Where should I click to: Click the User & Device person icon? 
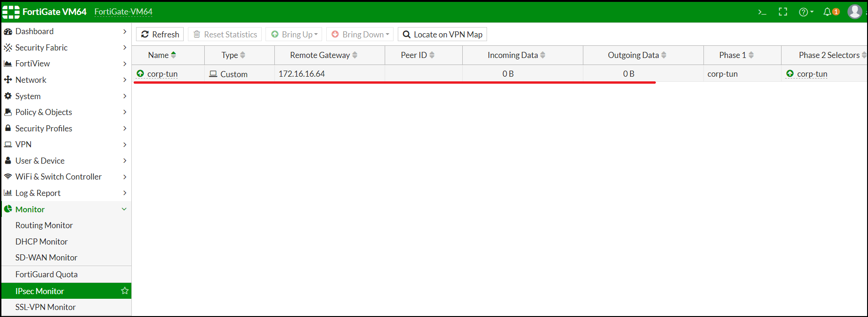tap(8, 160)
